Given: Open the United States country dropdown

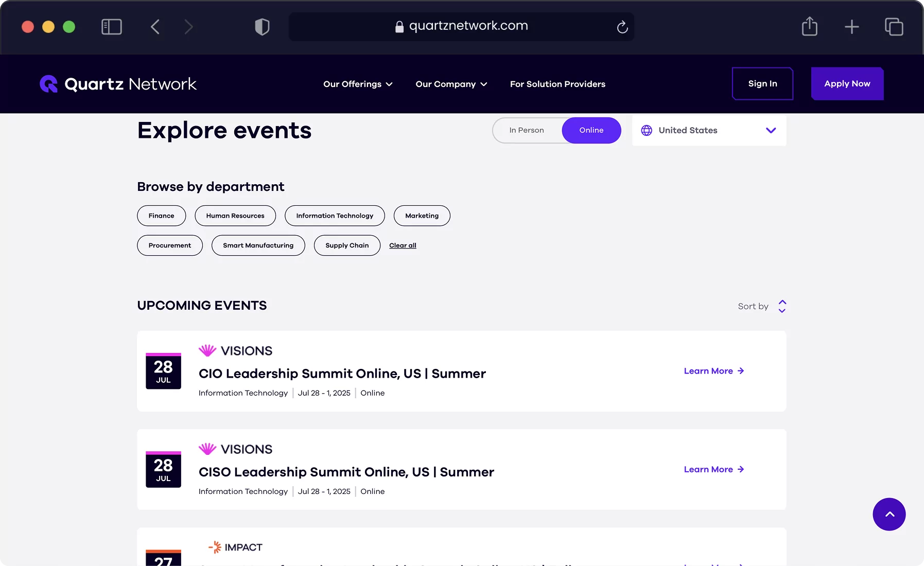Looking at the screenshot, I should point(709,130).
